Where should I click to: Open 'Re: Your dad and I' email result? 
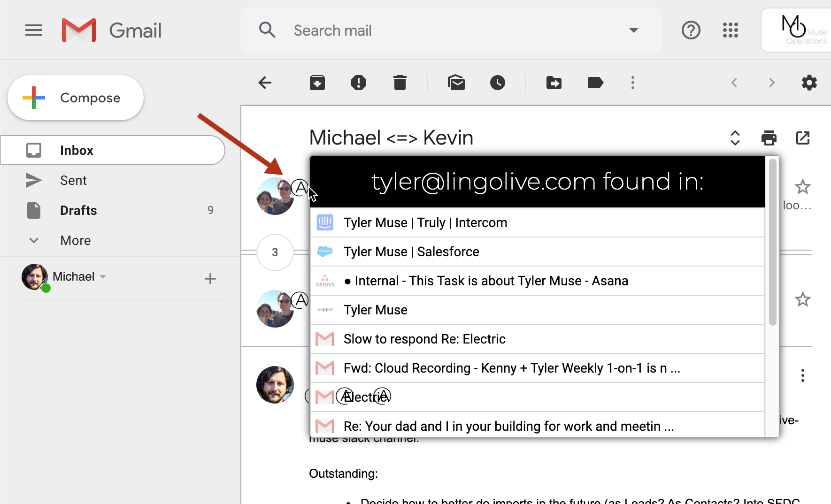point(538,425)
